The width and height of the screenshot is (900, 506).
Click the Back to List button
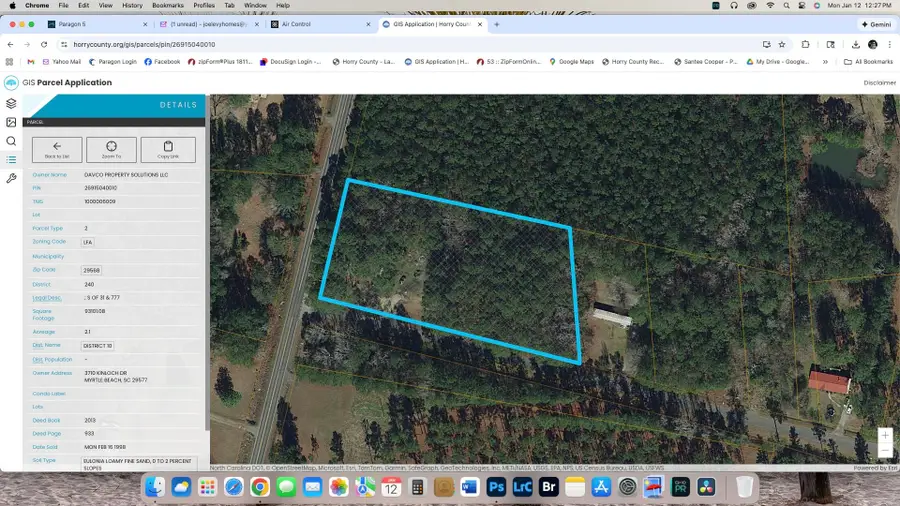[x=57, y=150]
